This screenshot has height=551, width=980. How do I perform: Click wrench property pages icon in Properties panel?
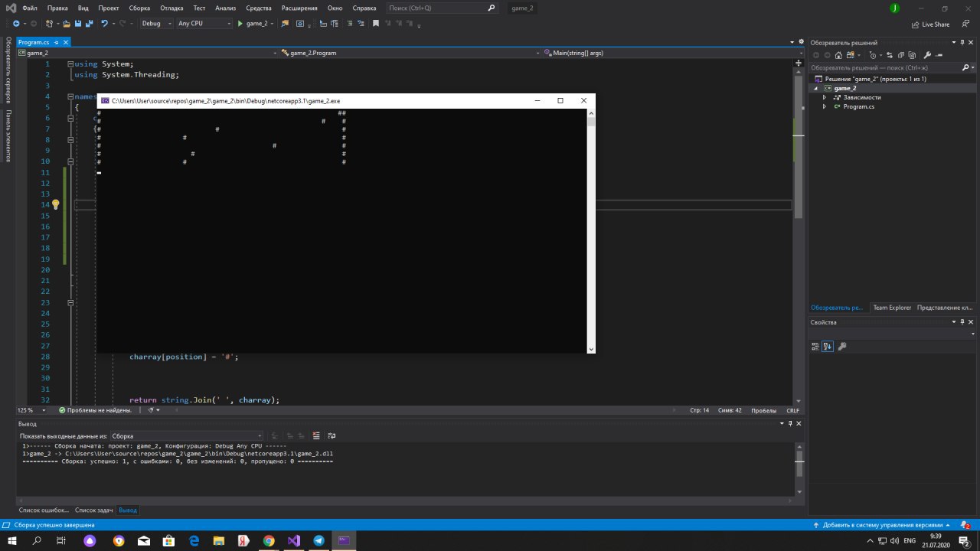842,347
